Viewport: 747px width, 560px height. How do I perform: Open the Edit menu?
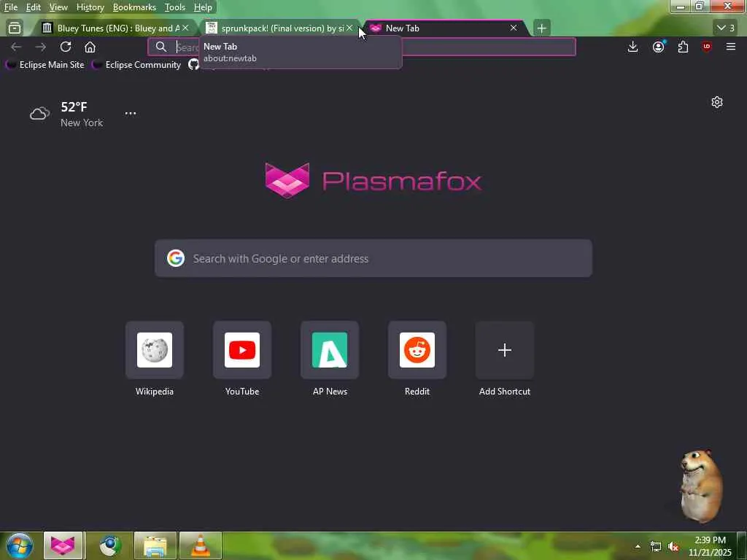33,7
